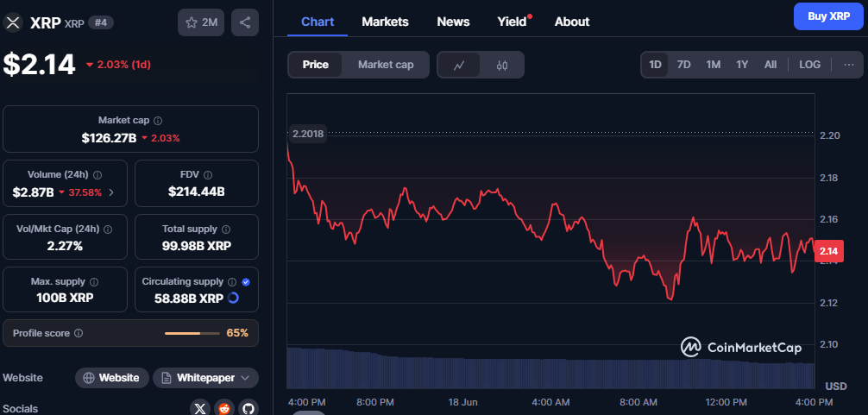Set chart range to 1D

click(x=655, y=65)
